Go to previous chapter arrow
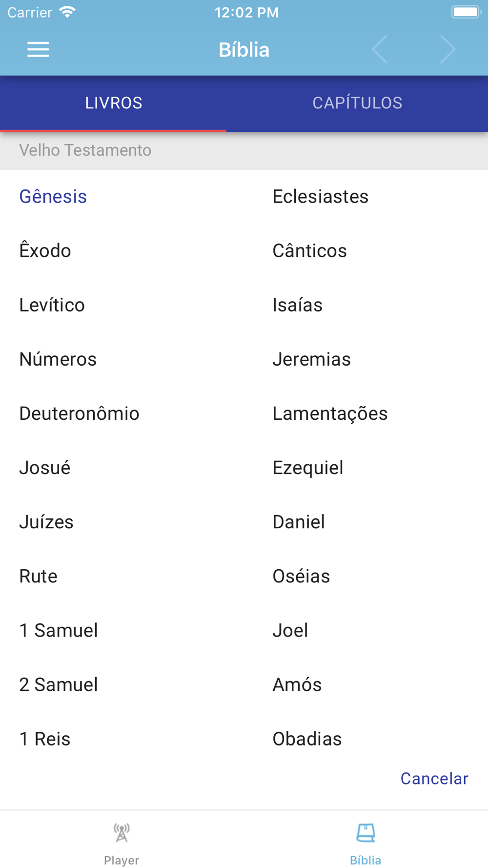 click(x=380, y=49)
